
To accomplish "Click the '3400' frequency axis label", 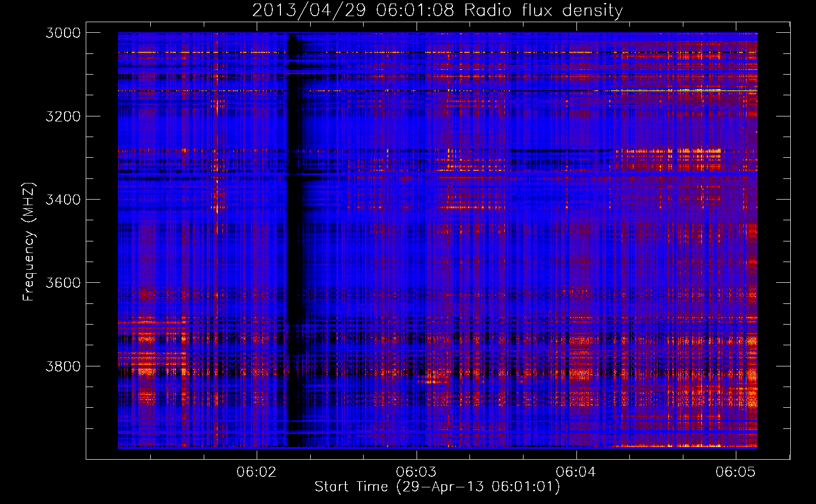I will click(63, 200).
